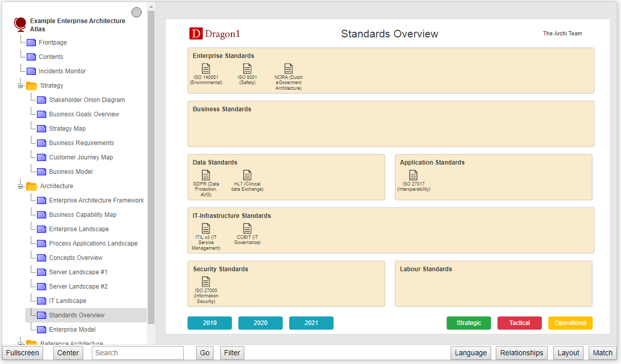The image size is (621, 364).
Task: Click the red globe atlas icon
Action: pos(20,25)
